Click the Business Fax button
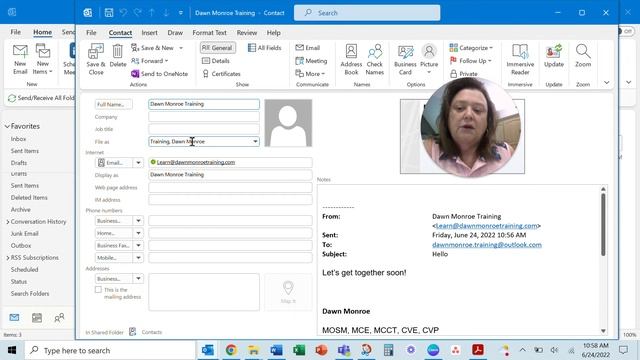 (x=114, y=246)
